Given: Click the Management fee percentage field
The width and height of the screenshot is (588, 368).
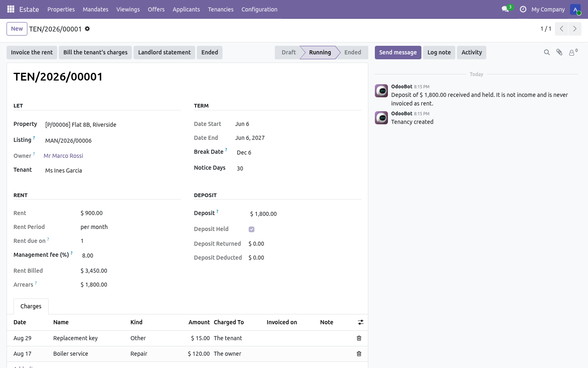Looking at the screenshot, I should coord(130,256).
